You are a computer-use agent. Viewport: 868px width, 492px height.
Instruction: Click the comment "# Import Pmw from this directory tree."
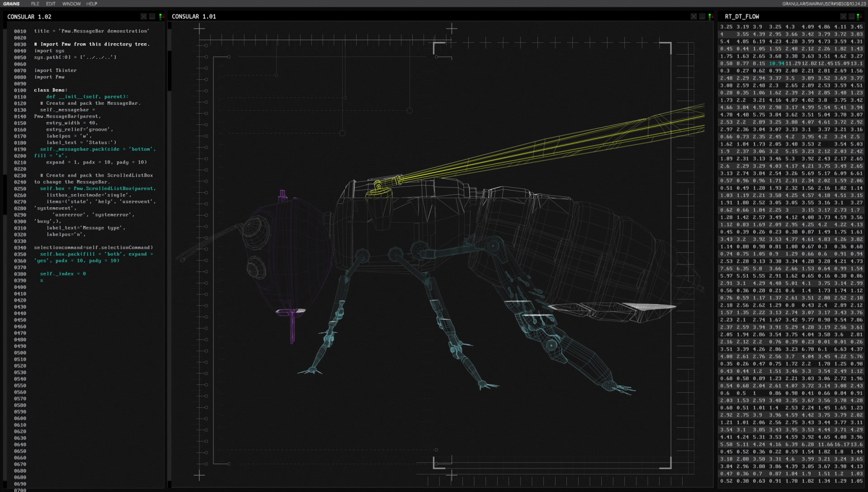pos(92,44)
